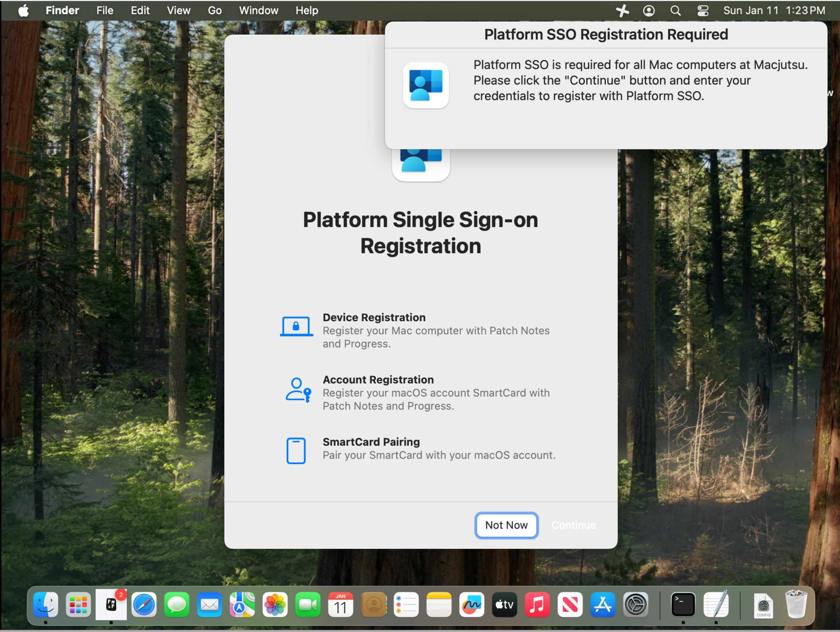Open the Finder menu in the menu bar
Image resolution: width=840 pixels, height=632 pixels.
point(62,10)
